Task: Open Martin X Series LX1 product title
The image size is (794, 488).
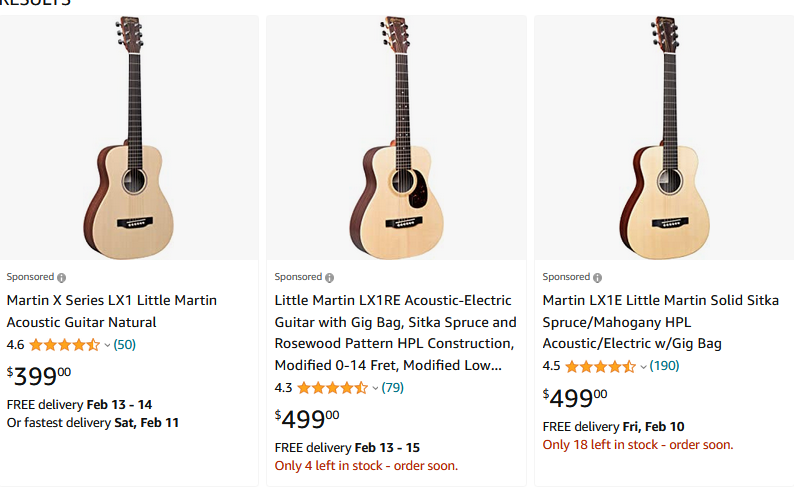Action: pyautogui.click(x=111, y=311)
